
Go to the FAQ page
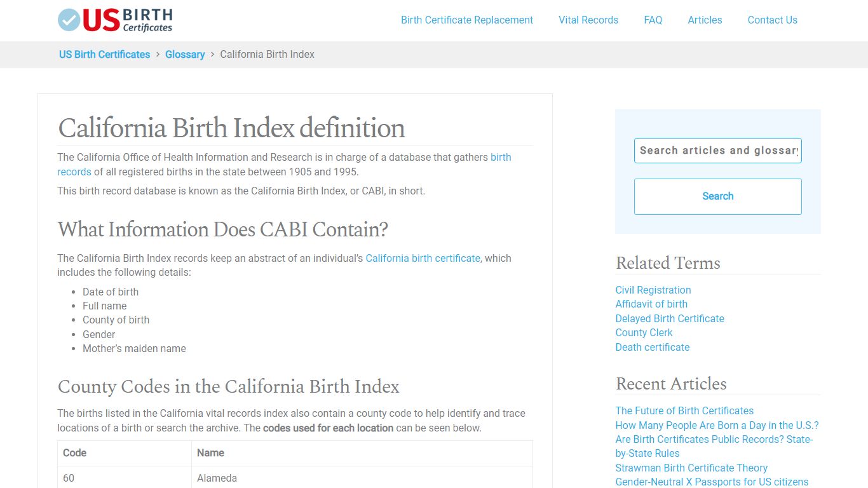click(x=653, y=20)
